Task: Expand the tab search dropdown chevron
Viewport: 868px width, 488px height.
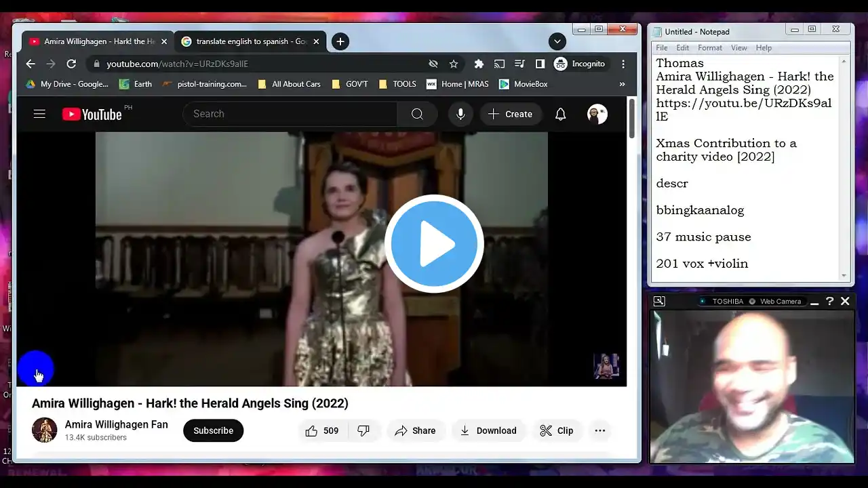Action: pyautogui.click(x=557, y=41)
